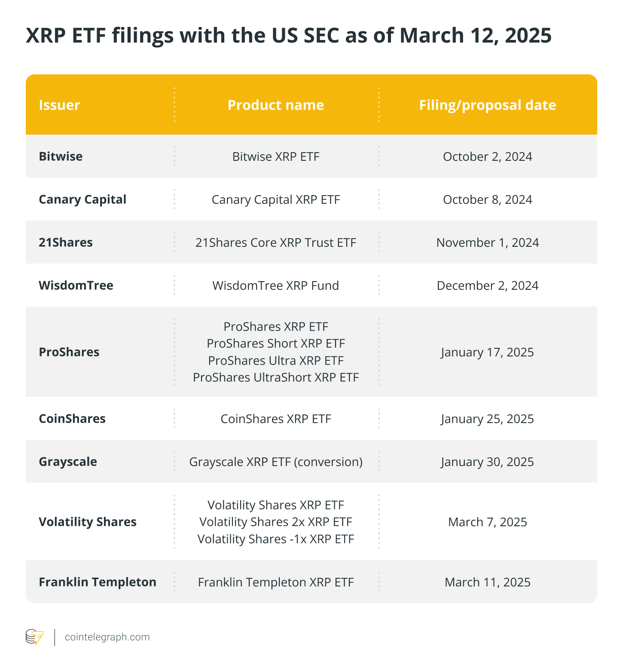Click the Filing/proposal date column header
The width and height of the screenshot is (623, 672).
[487, 105]
